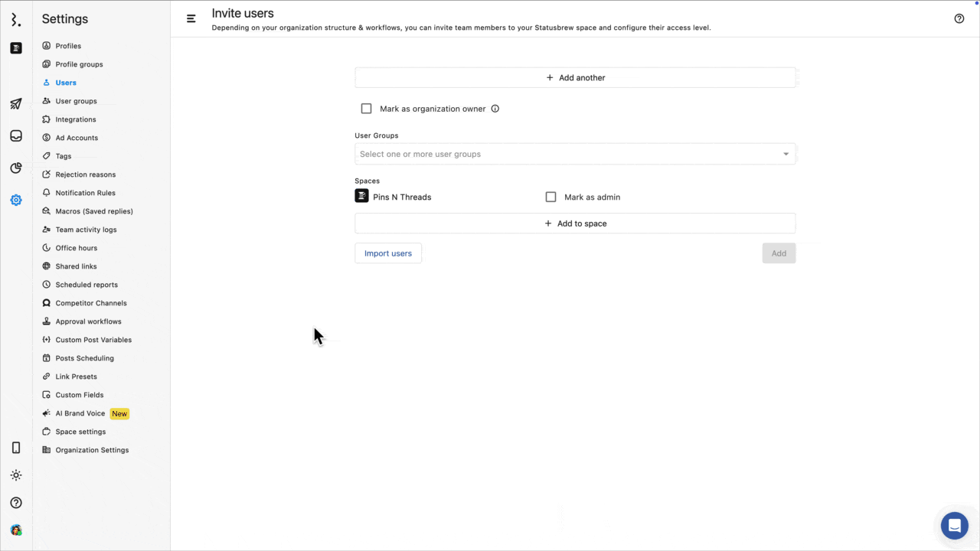This screenshot has width=980, height=551.
Task: Collapse the settings hamburger menu
Action: click(191, 19)
